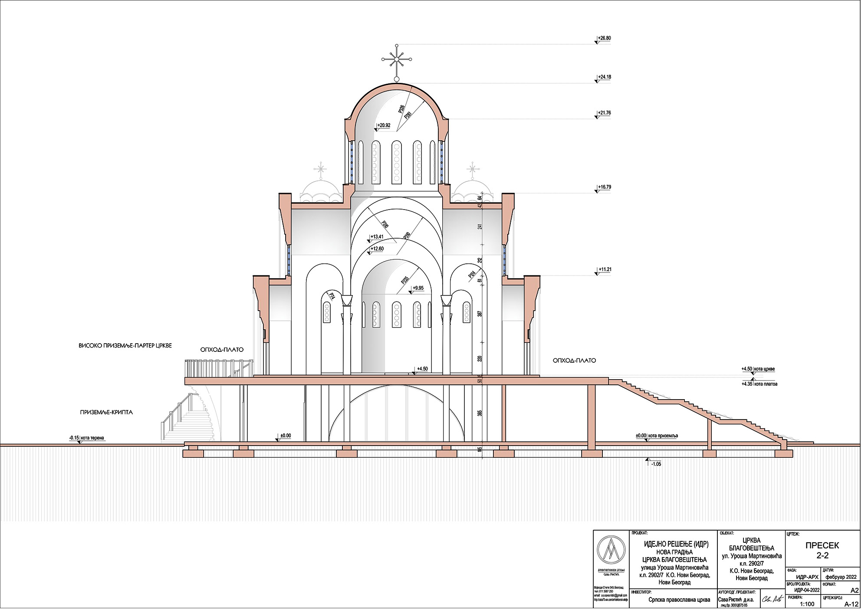Click the email address under the logo

click(610, 595)
